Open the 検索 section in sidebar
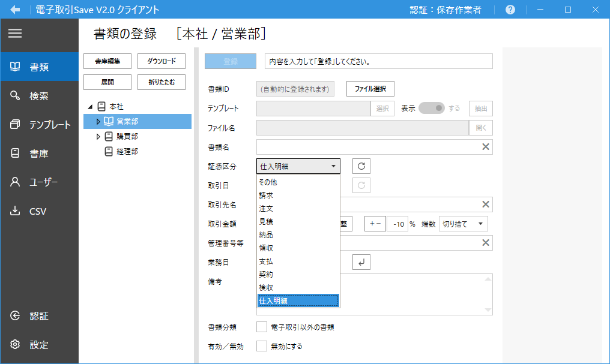The width and height of the screenshot is (610, 364). 39,96
